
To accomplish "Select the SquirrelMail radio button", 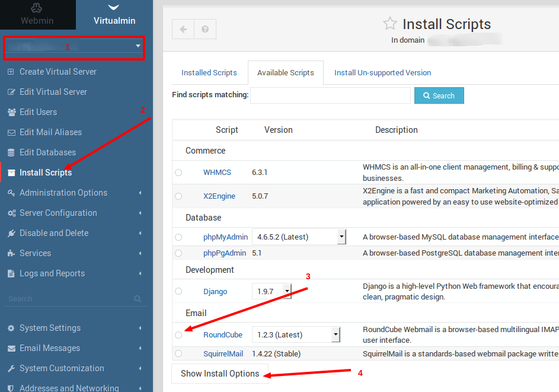I will (178, 353).
